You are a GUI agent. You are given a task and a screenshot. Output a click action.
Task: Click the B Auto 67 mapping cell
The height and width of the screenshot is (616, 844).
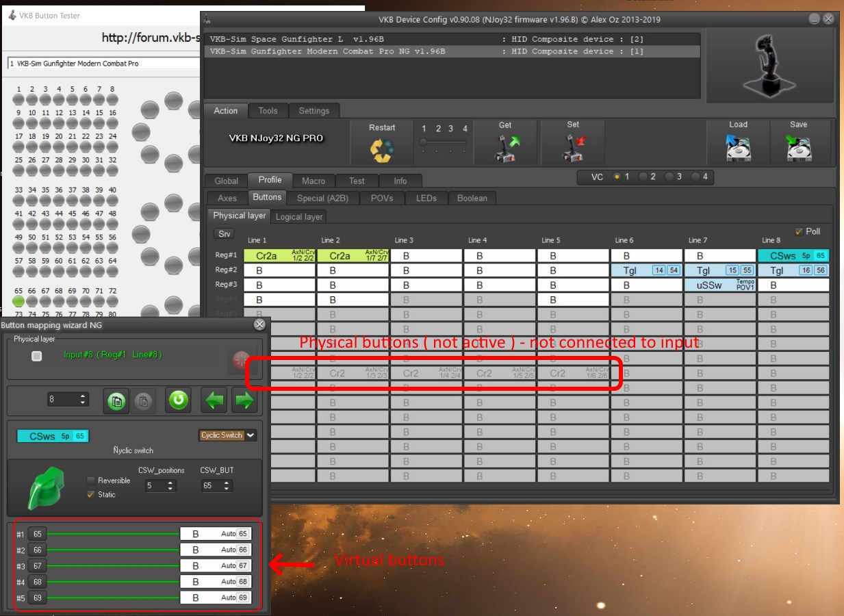pyautogui.click(x=216, y=566)
